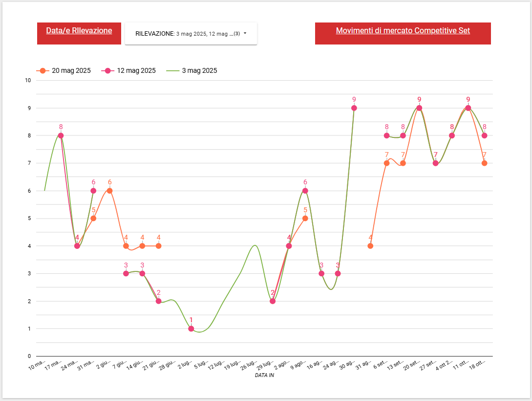Select the pink point valued 2 at 29 lug
This screenshot has width=532, height=401.
pos(273,301)
